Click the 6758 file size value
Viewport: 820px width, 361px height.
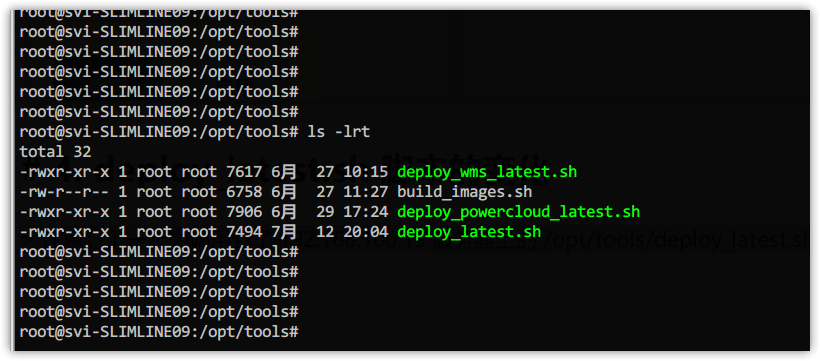(244, 192)
